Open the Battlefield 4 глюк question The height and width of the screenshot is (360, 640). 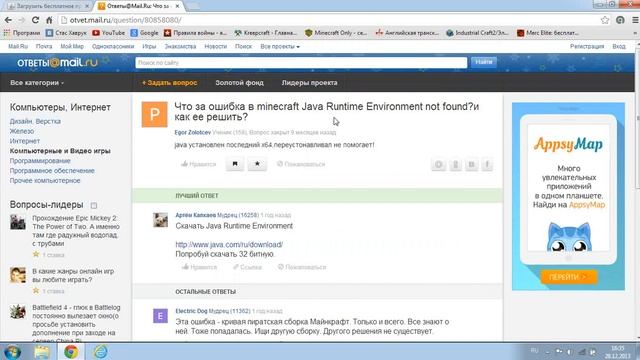point(76,324)
